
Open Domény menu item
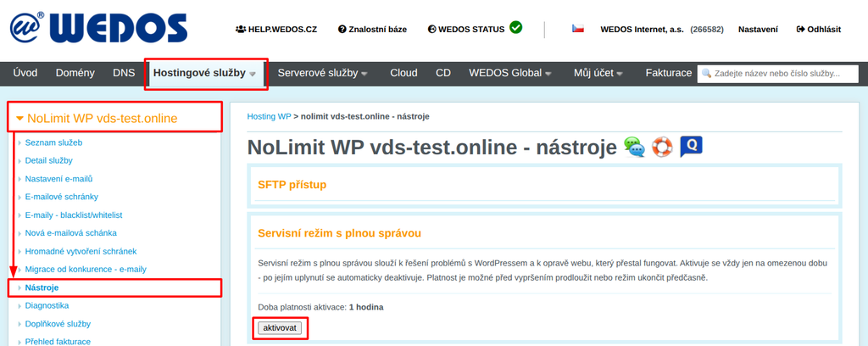click(75, 73)
